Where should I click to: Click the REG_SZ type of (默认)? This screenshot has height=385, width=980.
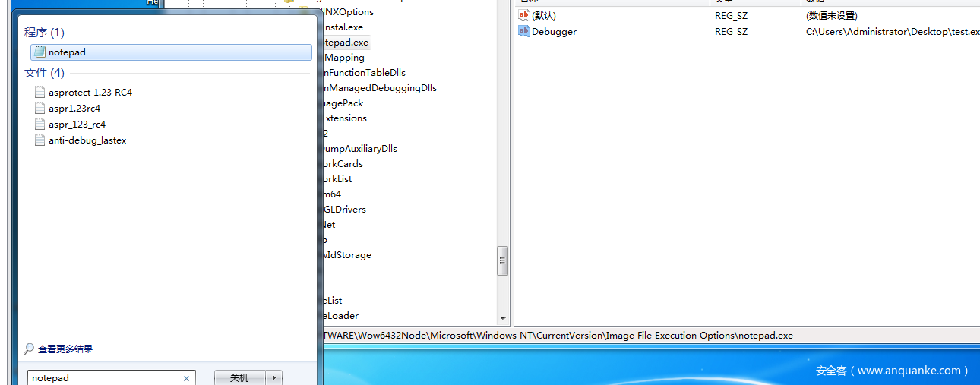[731, 15]
